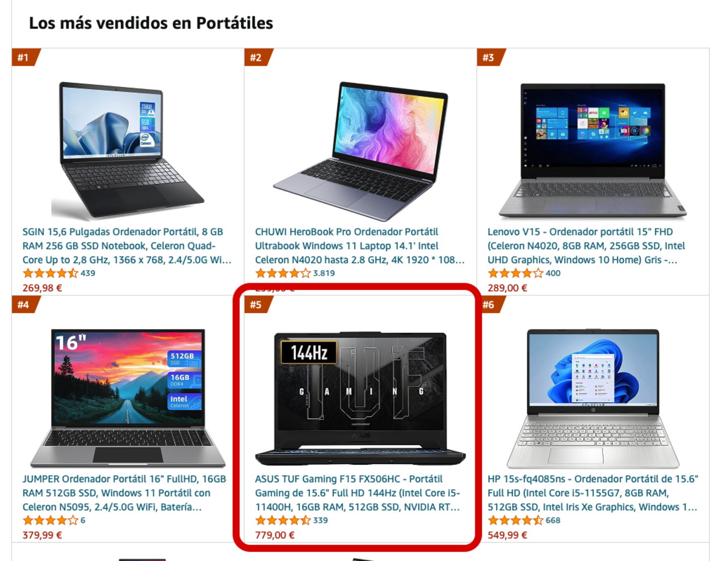
Task: View the 439 ratings for SGIN laptop
Action: (59, 273)
